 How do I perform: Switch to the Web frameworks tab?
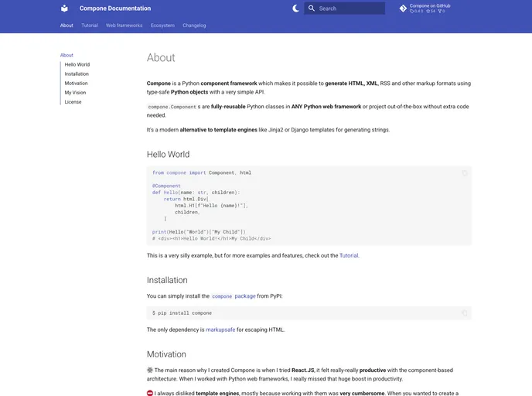[124, 26]
